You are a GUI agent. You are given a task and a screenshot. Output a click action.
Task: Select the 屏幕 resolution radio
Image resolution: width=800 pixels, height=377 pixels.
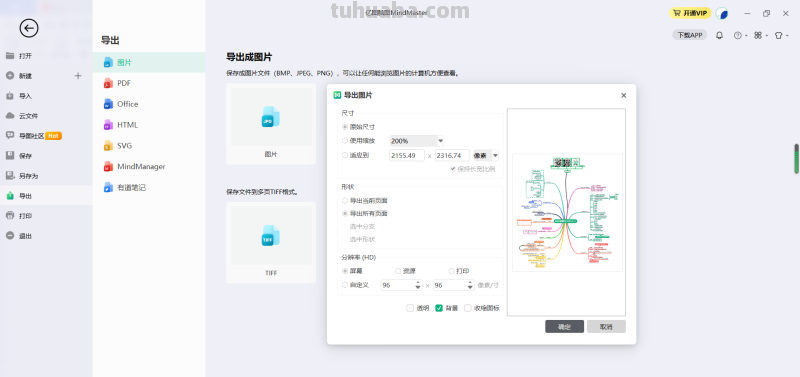tap(345, 271)
